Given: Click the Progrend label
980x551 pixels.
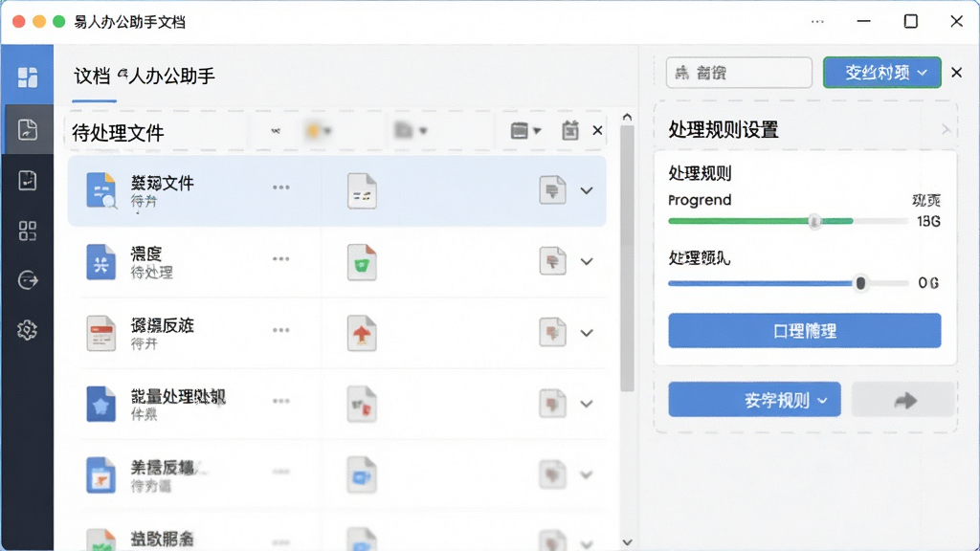Looking at the screenshot, I should (700, 200).
